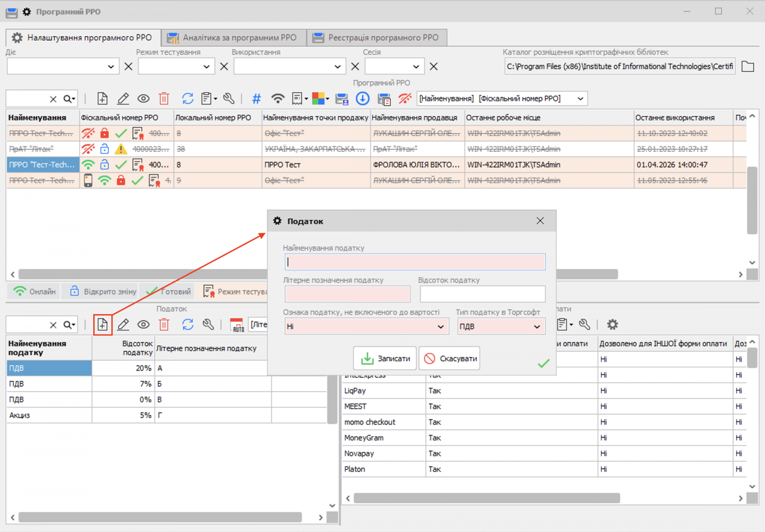The height and width of the screenshot is (532, 765).
Task: Toggle the Онлайн status filter
Action: coord(34,292)
